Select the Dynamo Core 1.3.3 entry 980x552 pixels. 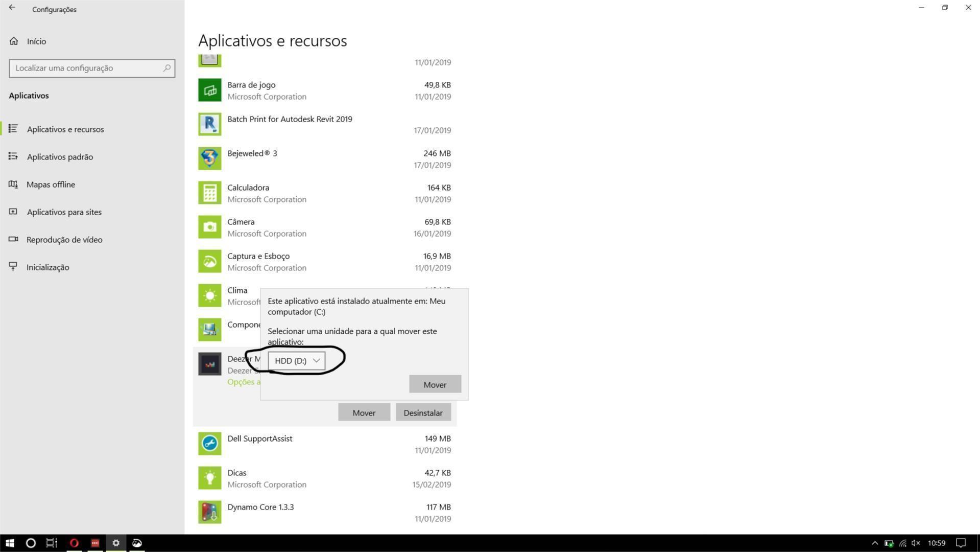coord(260,507)
